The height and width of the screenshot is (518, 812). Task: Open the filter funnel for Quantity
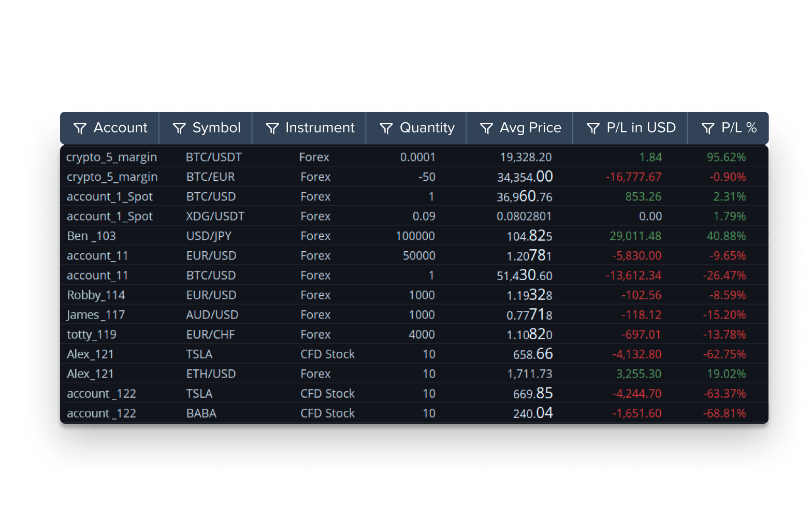(386, 128)
